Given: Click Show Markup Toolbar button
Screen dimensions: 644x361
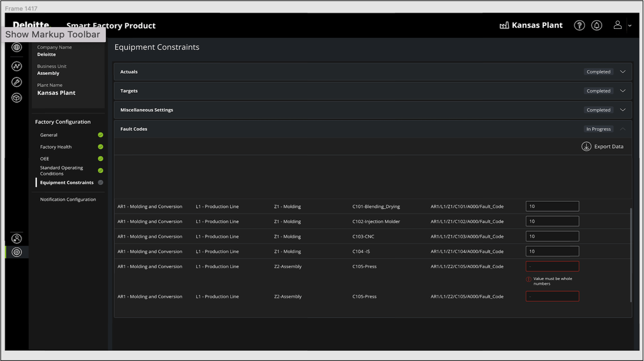Looking at the screenshot, I should (53, 34).
